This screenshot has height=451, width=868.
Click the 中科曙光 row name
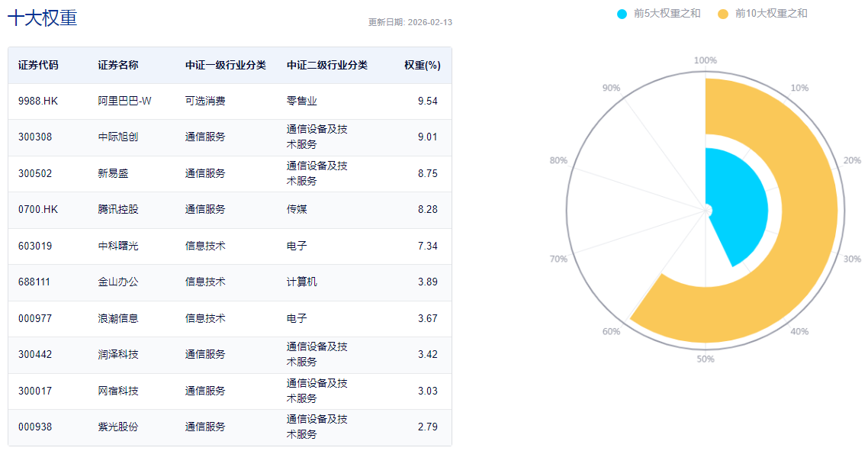pos(118,246)
